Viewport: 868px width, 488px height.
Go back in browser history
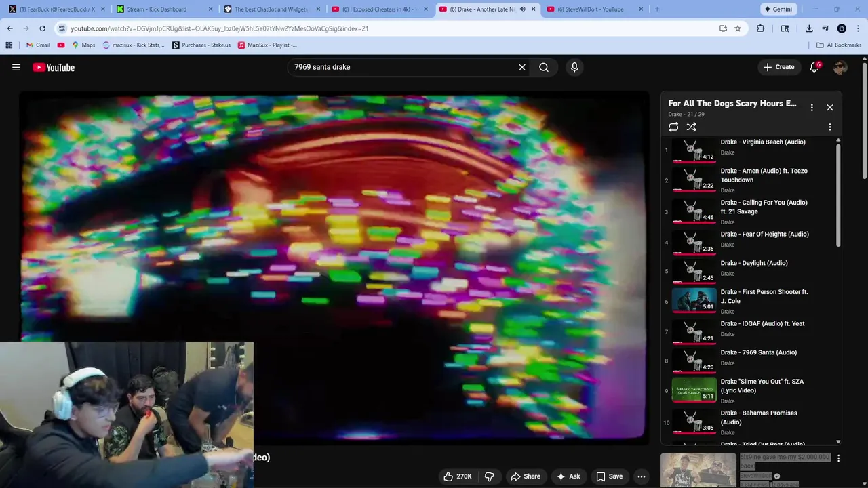coord(9,28)
